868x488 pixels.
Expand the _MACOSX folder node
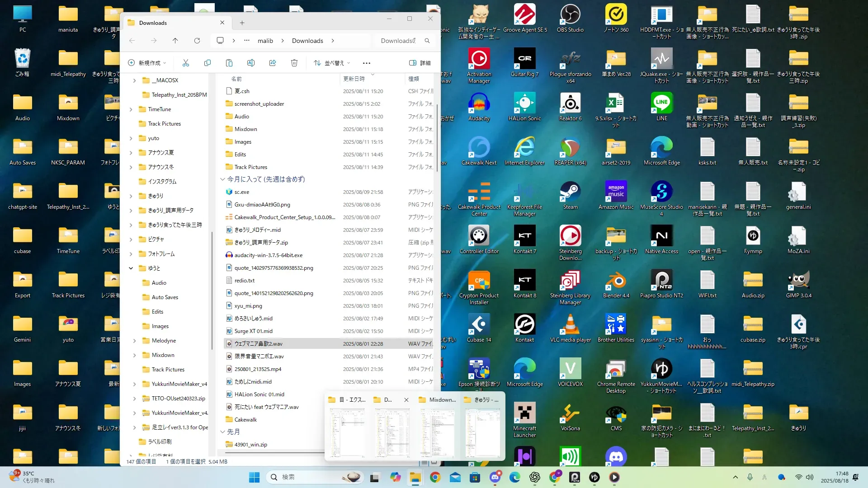pos(134,80)
